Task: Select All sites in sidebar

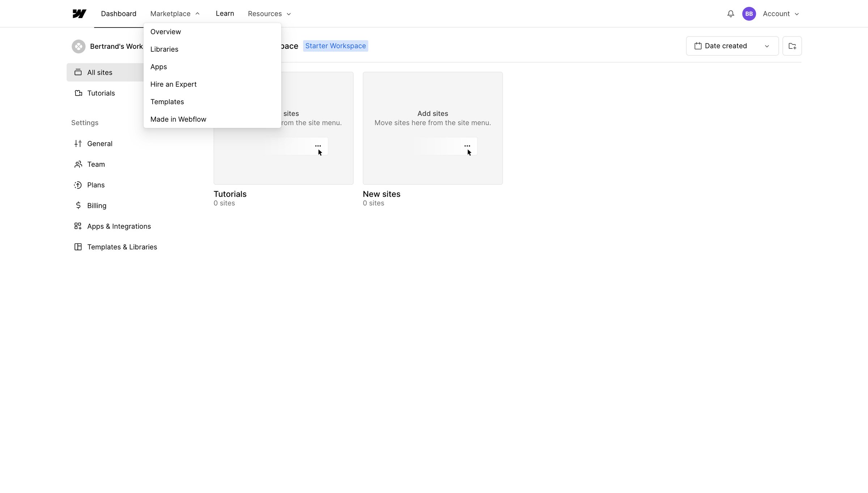Action: click(x=105, y=72)
